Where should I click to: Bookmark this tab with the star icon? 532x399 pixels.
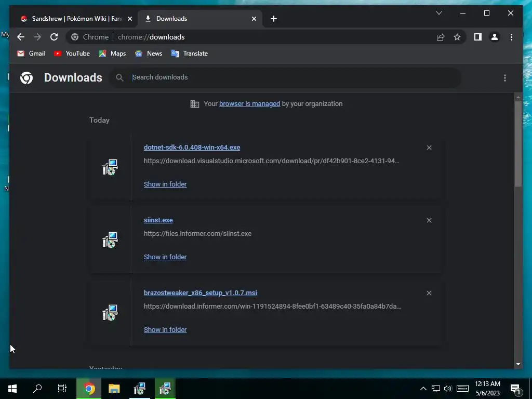pyautogui.click(x=457, y=37)
